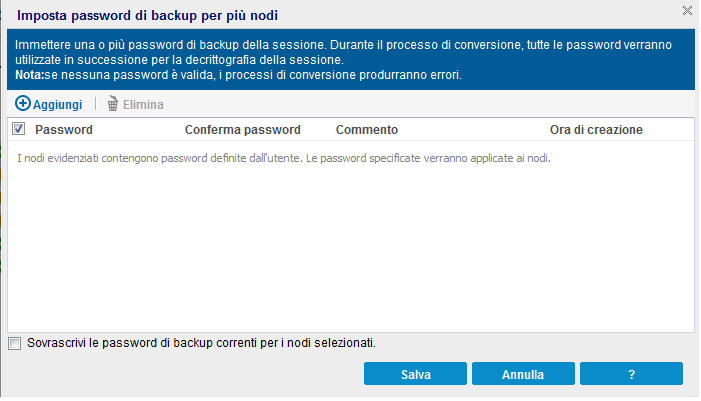701x401 pixels.
Task: Open help with the question mark button
Action: 631,375
